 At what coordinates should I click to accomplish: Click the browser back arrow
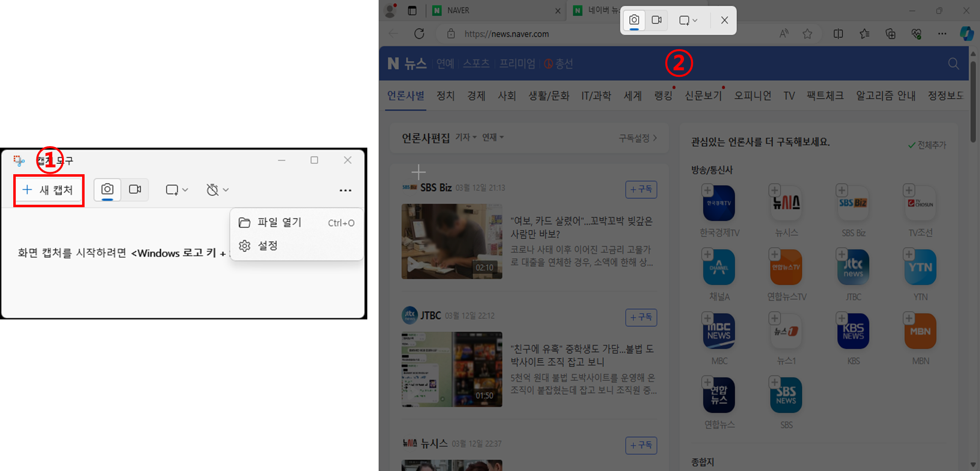393,33
